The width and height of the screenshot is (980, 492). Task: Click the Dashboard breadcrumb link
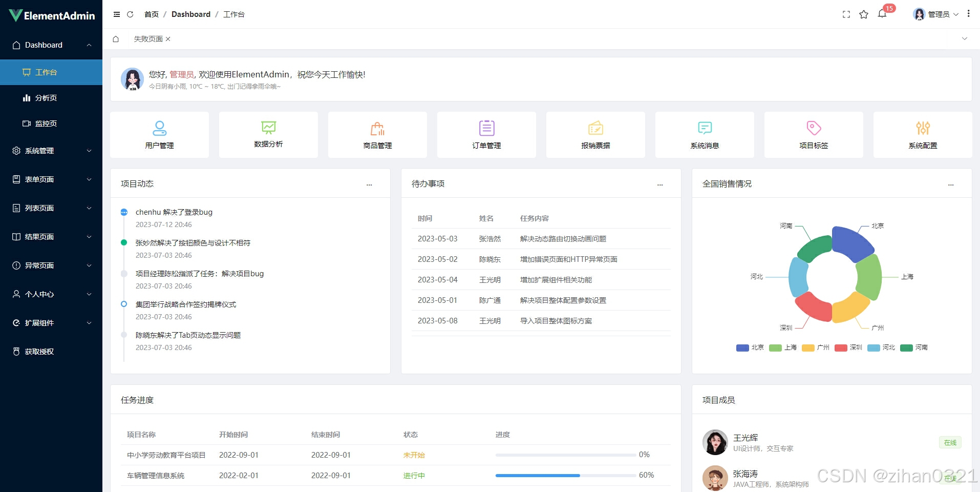191,14
